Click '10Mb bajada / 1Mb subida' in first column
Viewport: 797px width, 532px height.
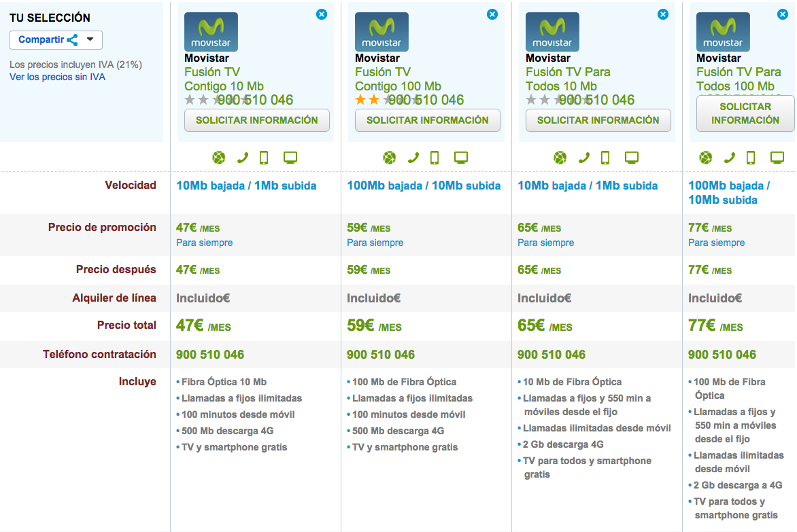247,185
